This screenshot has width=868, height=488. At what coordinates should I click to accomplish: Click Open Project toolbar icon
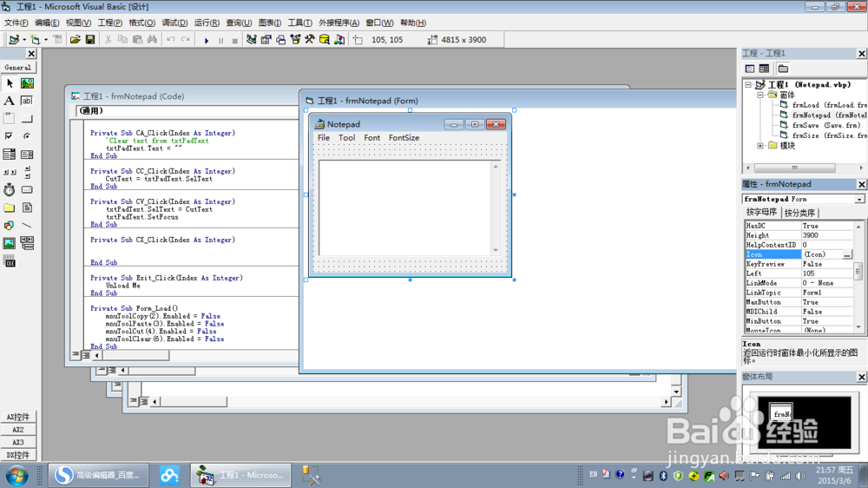76,40
